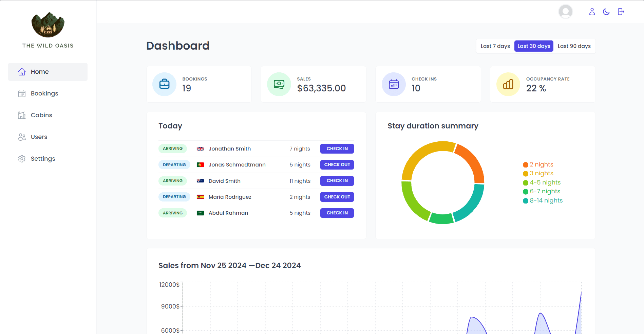The width and height of the screenshot is (644, 334).
Task: Toggle dark mode with the moon icon
Action: coord(606,12)
